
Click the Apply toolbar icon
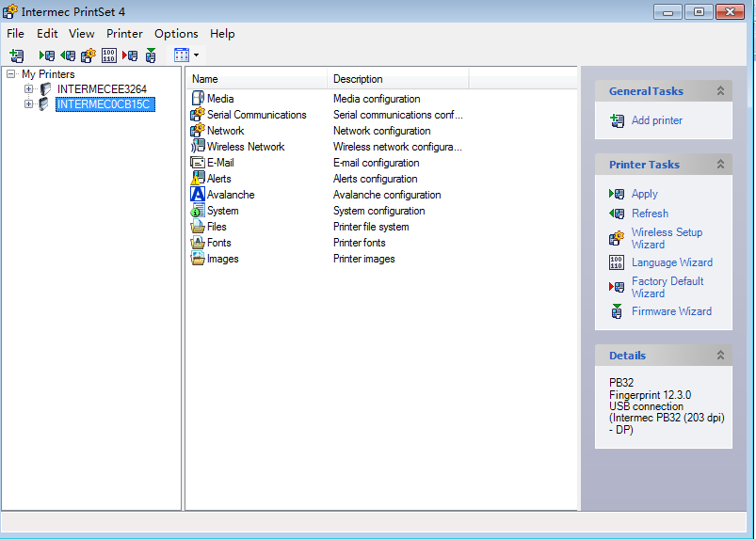tap(47, 55)
